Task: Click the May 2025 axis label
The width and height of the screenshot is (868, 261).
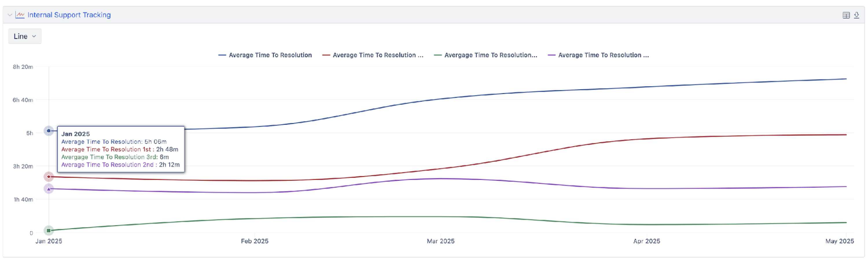Action: (x=839, y=241)
